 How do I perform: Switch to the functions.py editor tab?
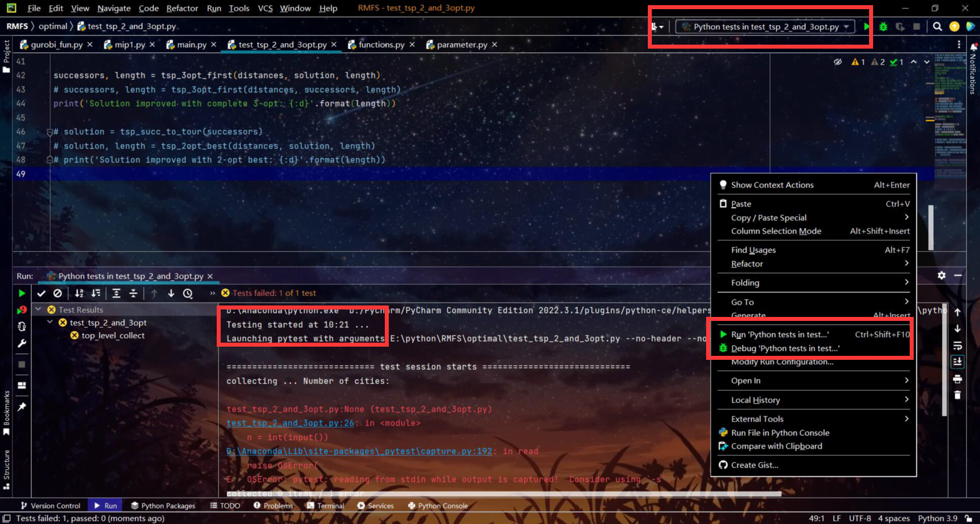click(x=381, y=45)
